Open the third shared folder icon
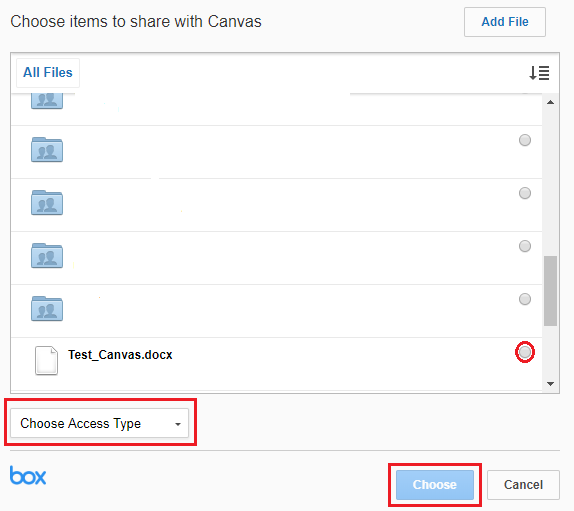The height and width of the screenshot is (511, 574). (x=47, y=202)
